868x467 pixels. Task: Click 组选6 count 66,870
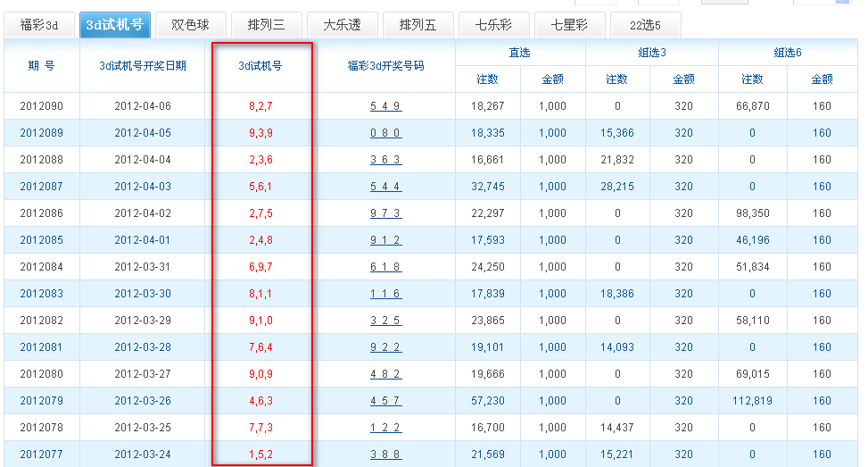(x=752, y=105)
